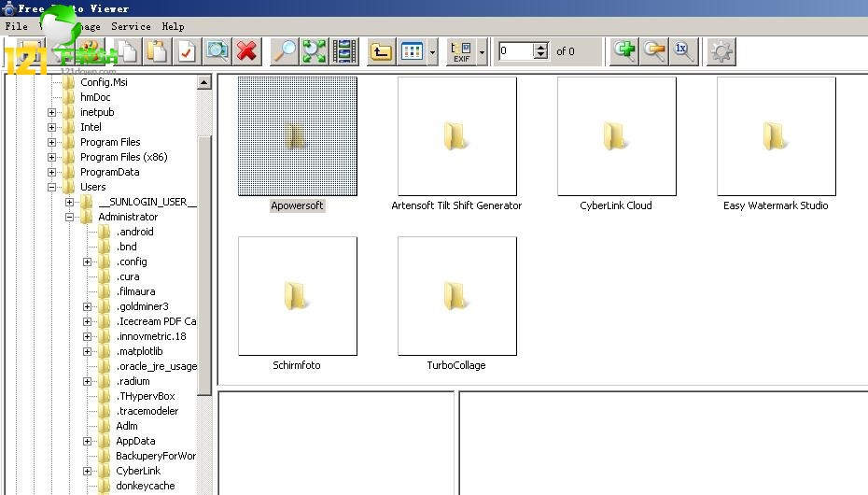This screenshot has width=868, height=495.
Task: Collapse the Users folder in tree
Action: point(52,187)
